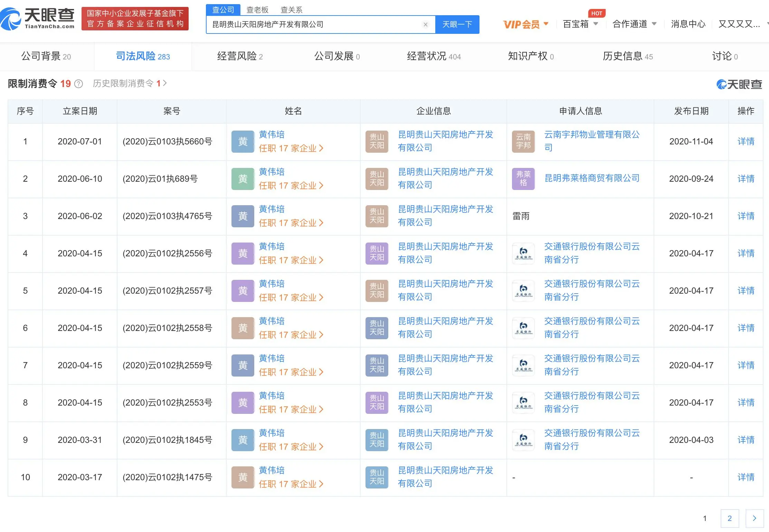Click the red 国家中小企业发展子基金 banner
769x532 pixels.
135,19
